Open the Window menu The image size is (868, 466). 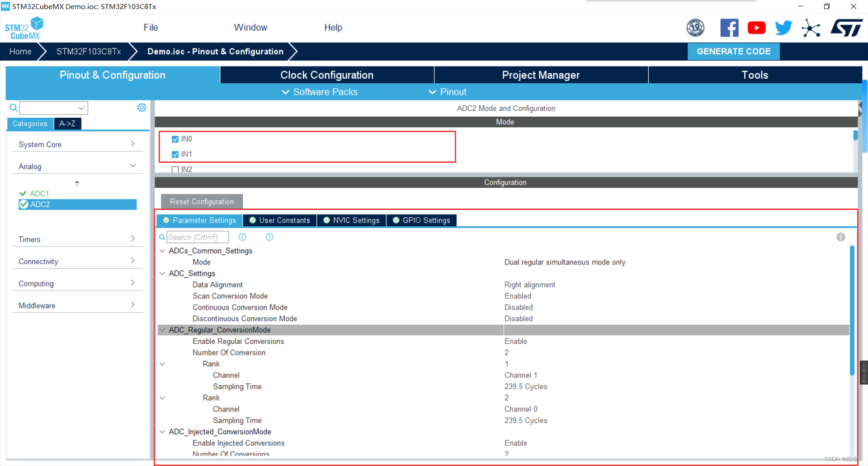point(250,28)
